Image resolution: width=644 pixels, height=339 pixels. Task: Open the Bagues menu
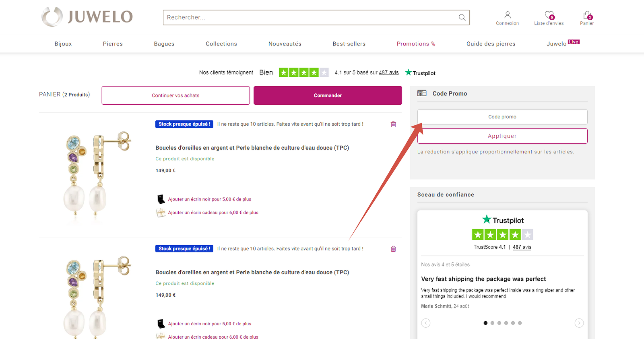[x=164, y=44]
